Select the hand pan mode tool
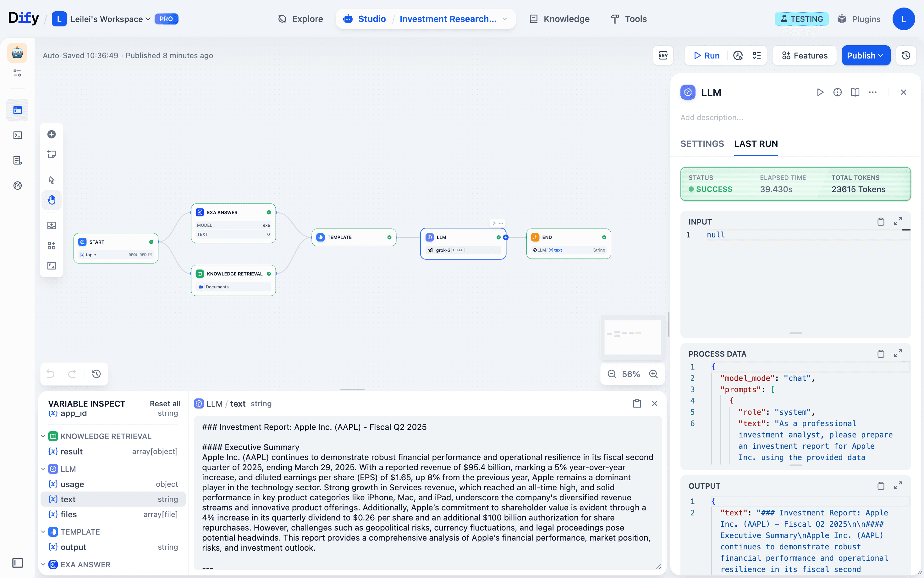This screenshot has width=924, height=578. tap(52, 200)
